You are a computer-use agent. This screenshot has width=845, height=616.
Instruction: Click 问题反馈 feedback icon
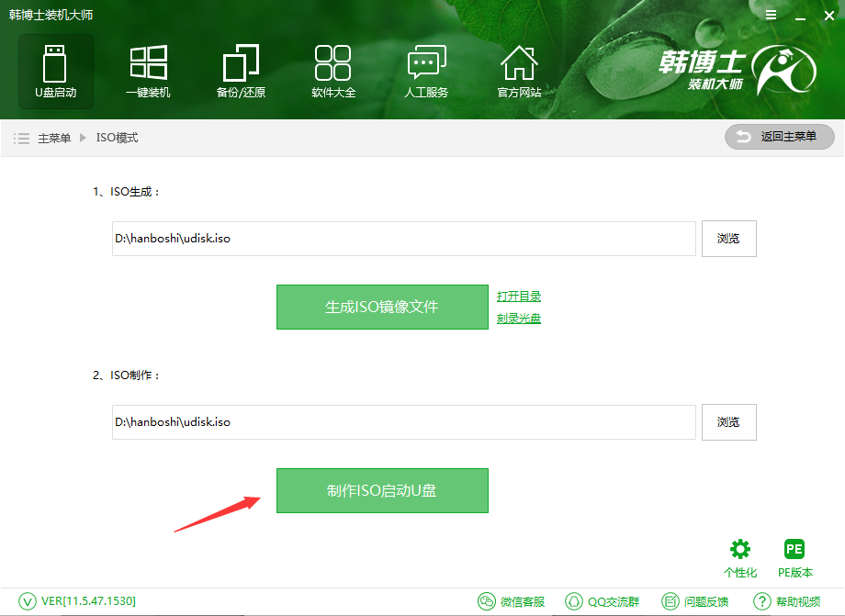695,601
